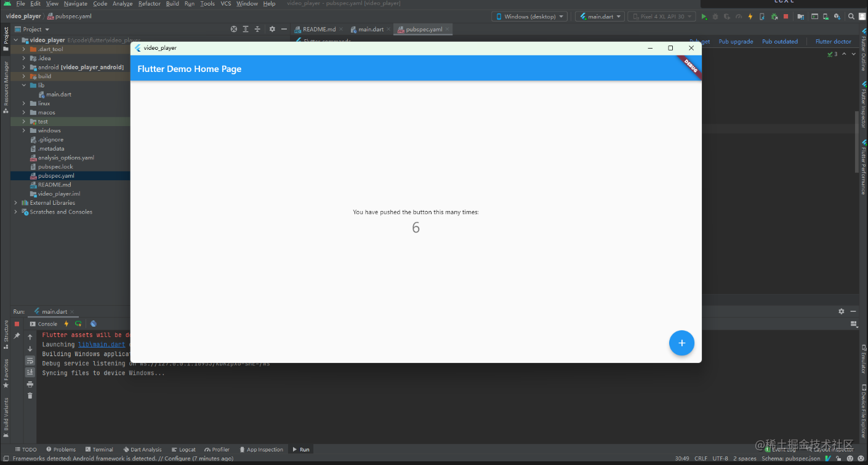This screenshot has height=465, width=868.
Task: Enable scroll to end in the console
Action: (30, 372)
